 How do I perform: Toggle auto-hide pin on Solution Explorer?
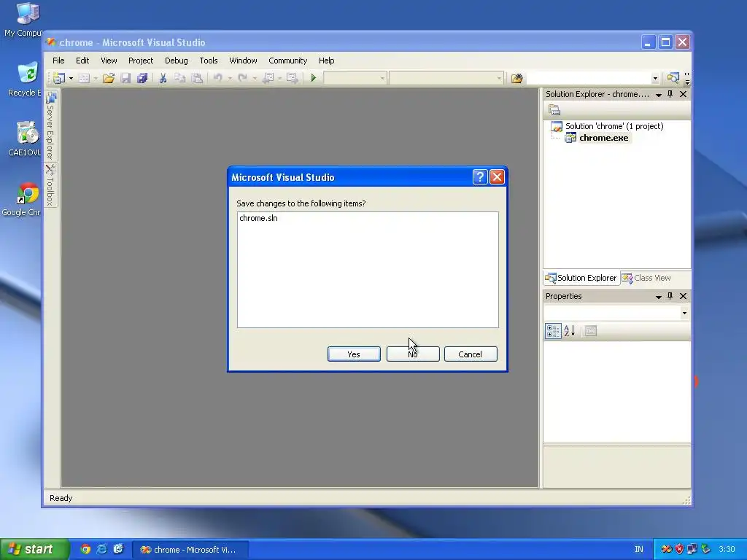point(670,94)
